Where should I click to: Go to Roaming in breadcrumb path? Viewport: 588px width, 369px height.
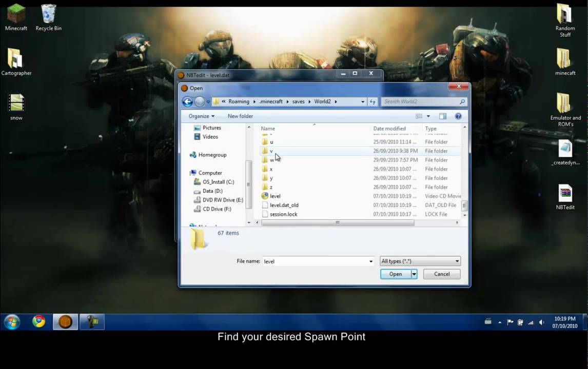239,101
